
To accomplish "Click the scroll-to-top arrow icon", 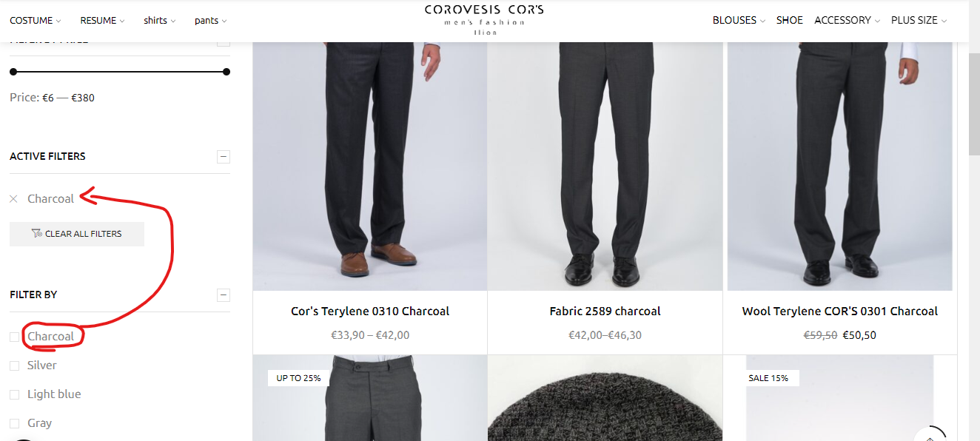I will (x=930, y=437).
